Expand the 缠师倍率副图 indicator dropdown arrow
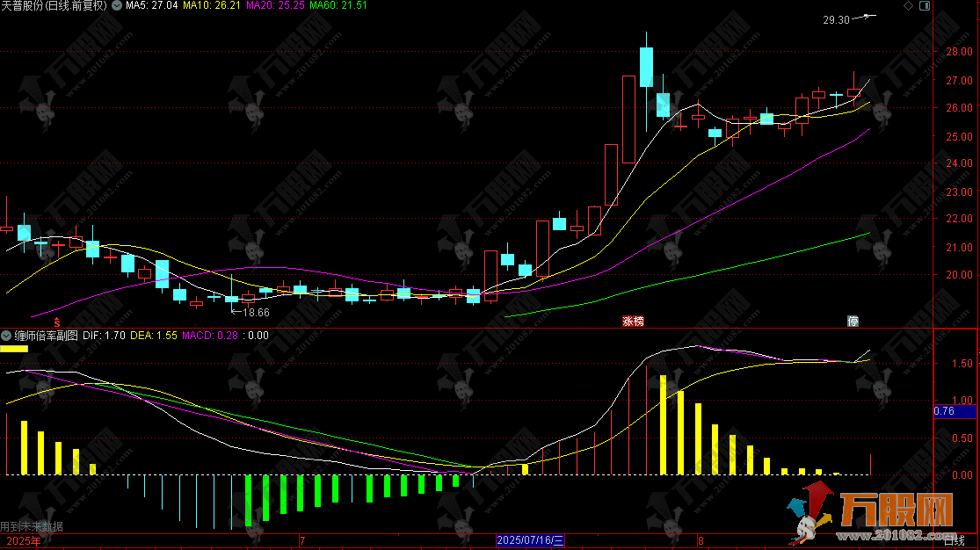 [6, 336]
